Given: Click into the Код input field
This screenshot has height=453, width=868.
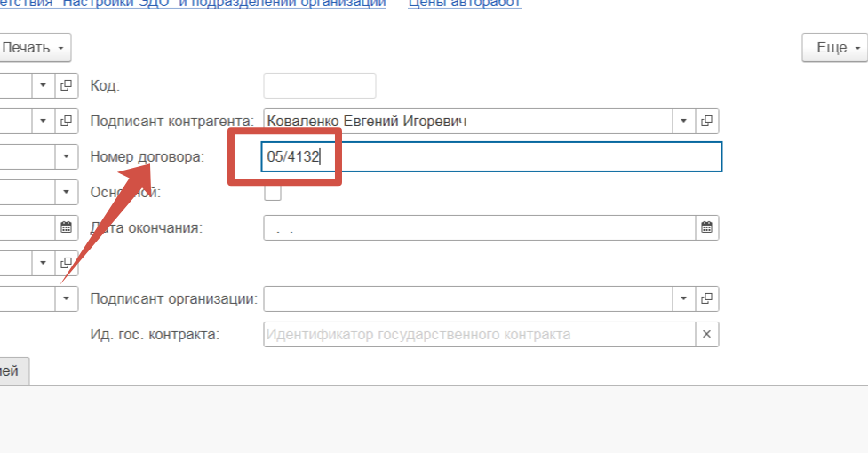Looking at the screenshot, I should click(x=319, y=85).
